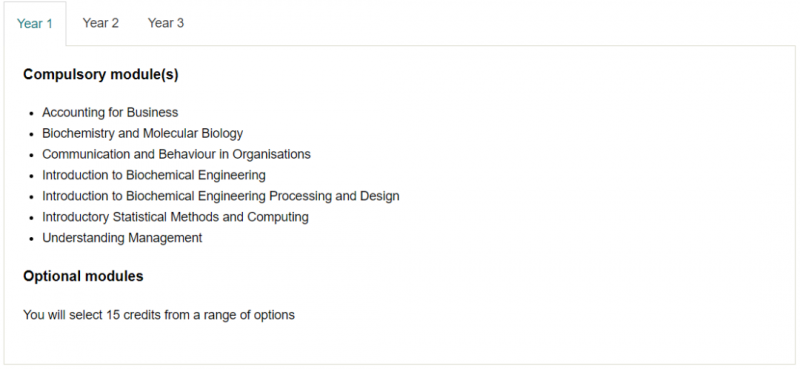Select Introductory Statistical Methods and Computing

[x=175, y=217]
